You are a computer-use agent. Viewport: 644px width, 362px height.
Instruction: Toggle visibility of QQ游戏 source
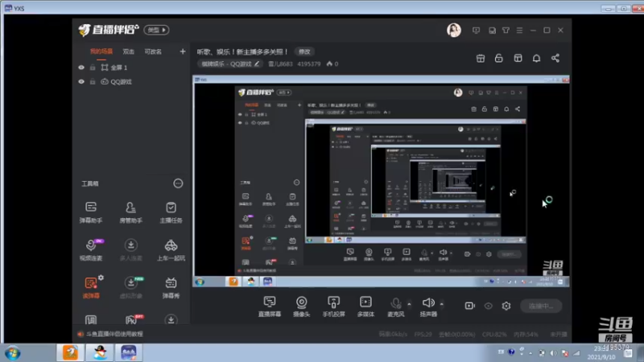point(81,82)
